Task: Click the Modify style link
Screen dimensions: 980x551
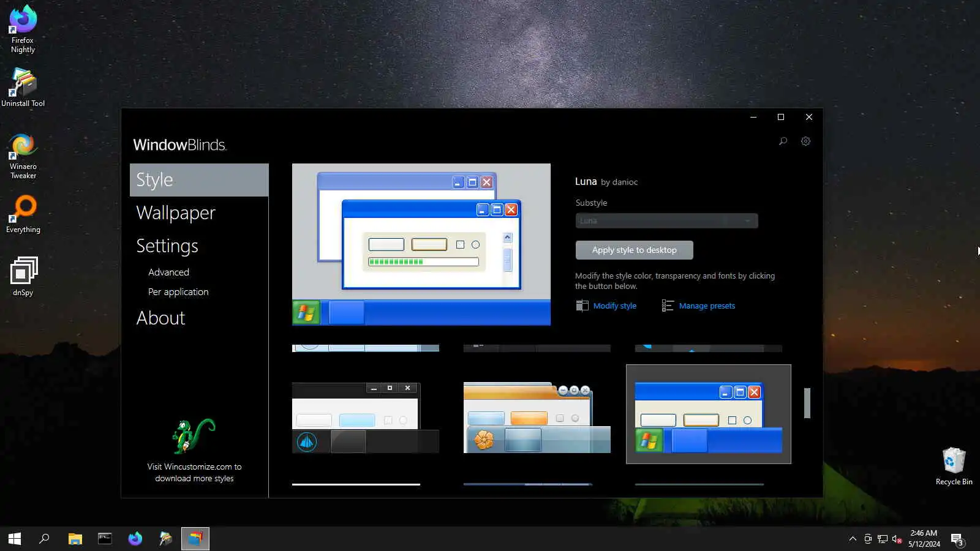Action: [614, 305]
